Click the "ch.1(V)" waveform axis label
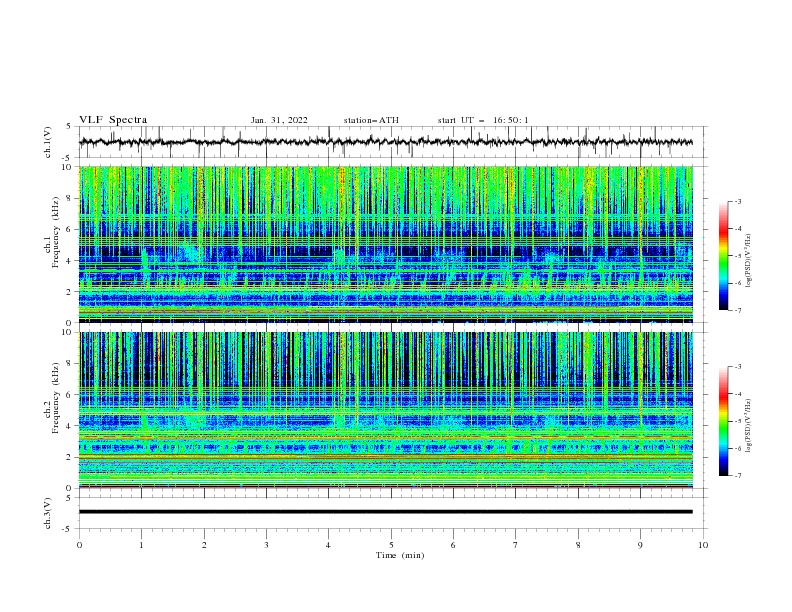 click(x=48, y=142)
